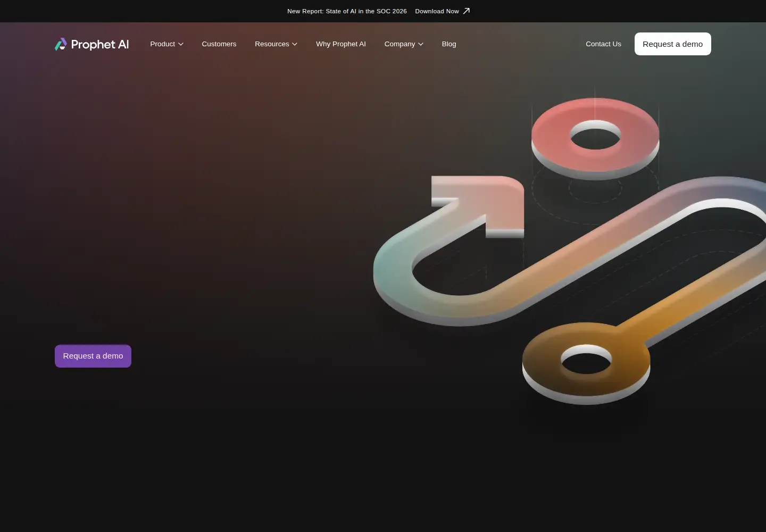The image size is (766, 532).
Task: Go to the Customers page
Action: [x=219, y=44]
